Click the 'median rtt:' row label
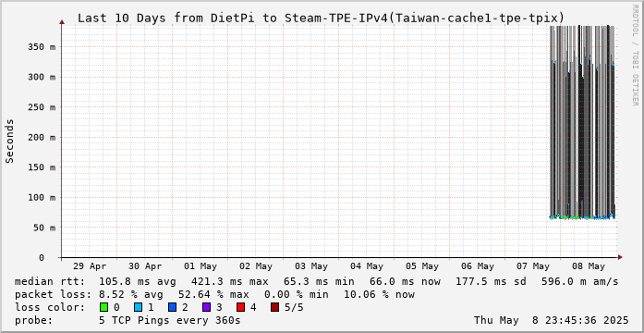The width and height of the screenshot is (644, 333). click(x=50, y=282)
